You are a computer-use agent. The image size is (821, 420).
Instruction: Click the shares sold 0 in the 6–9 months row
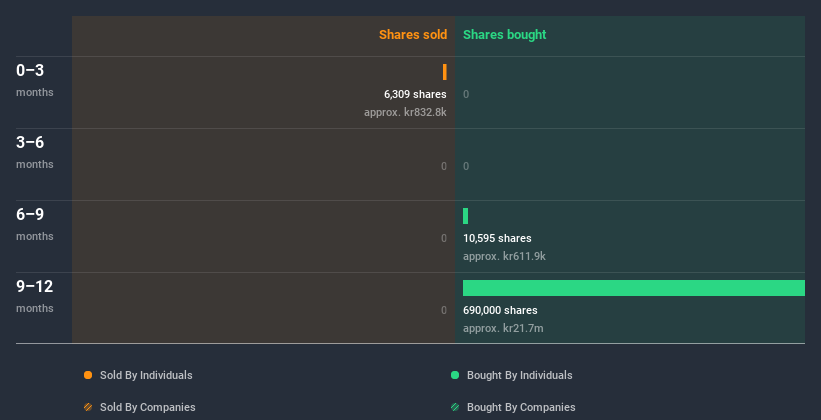tap(444, 238)
